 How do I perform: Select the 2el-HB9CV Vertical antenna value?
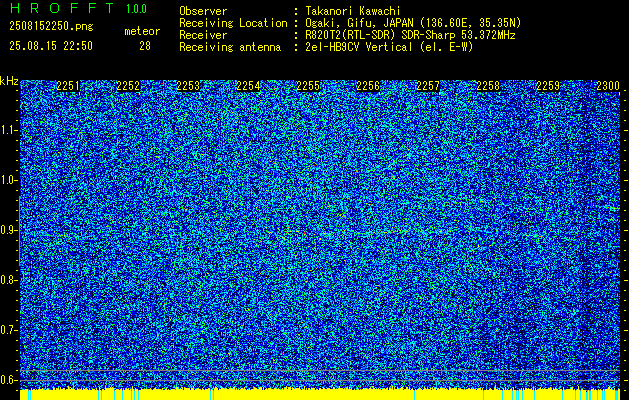pyautogui.click(x=389, y=47)
